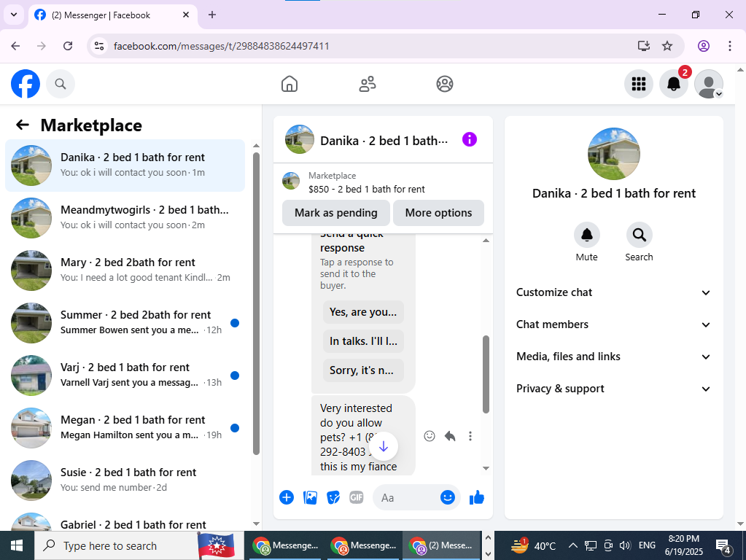Search in conversation with the magnifier icon
This screenshot has width=746, height=560.
639,235
